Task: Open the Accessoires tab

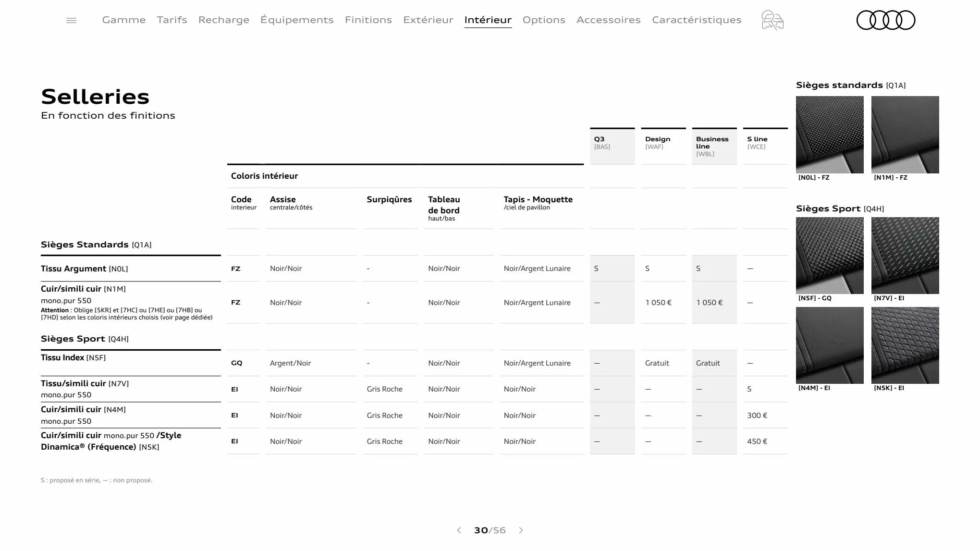Action: tap(609, 20)
